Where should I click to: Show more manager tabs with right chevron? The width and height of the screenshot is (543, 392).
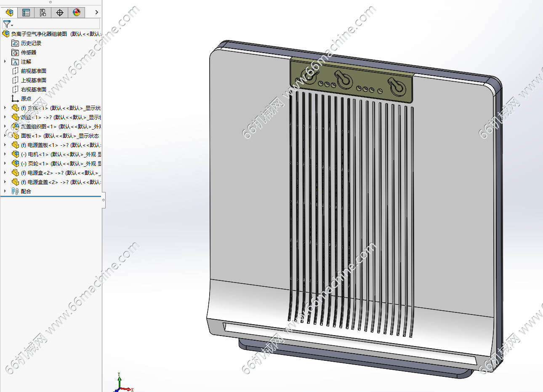click(96, 13)
